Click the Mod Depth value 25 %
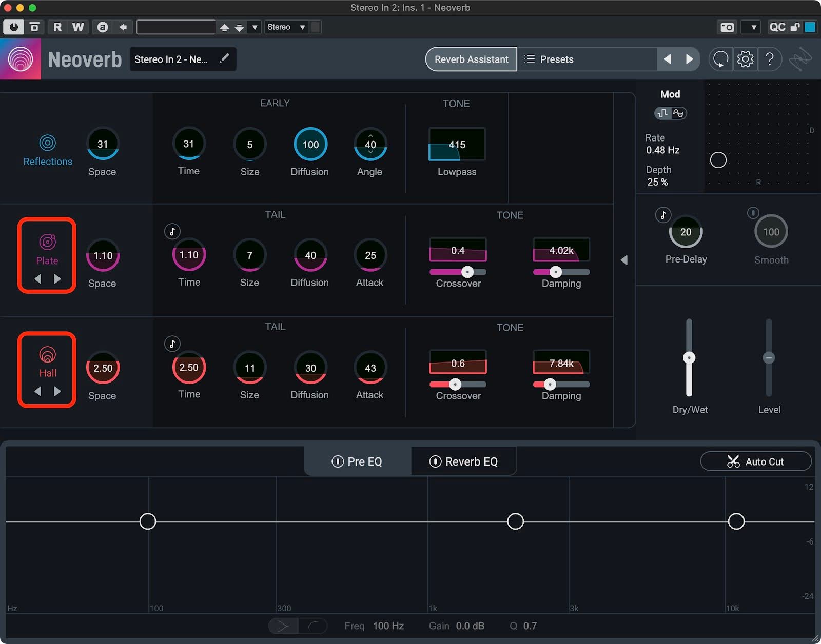The image size is (821, 644). (657, 182)
